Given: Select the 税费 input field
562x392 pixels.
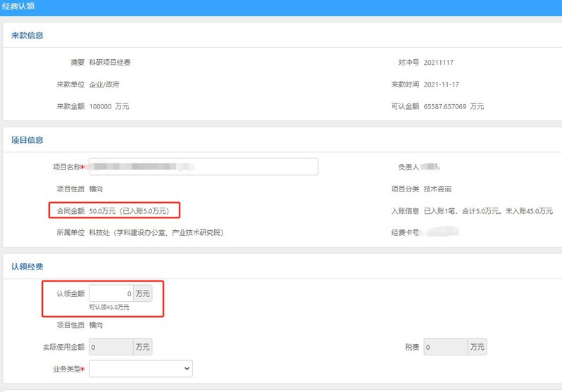Looking at the screenshot, I should pyautogui.click(x=446, y=347).
